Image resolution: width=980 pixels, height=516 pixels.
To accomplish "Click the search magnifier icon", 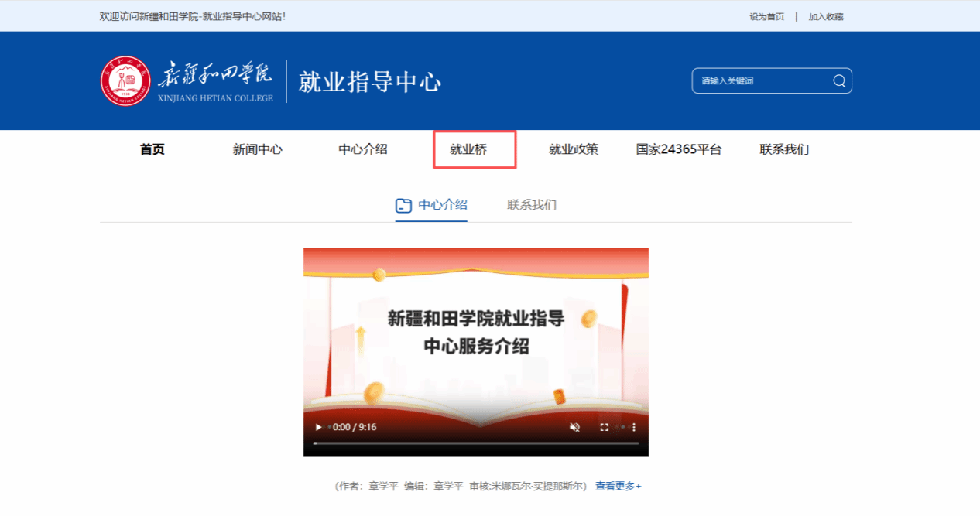I will 838,81.
